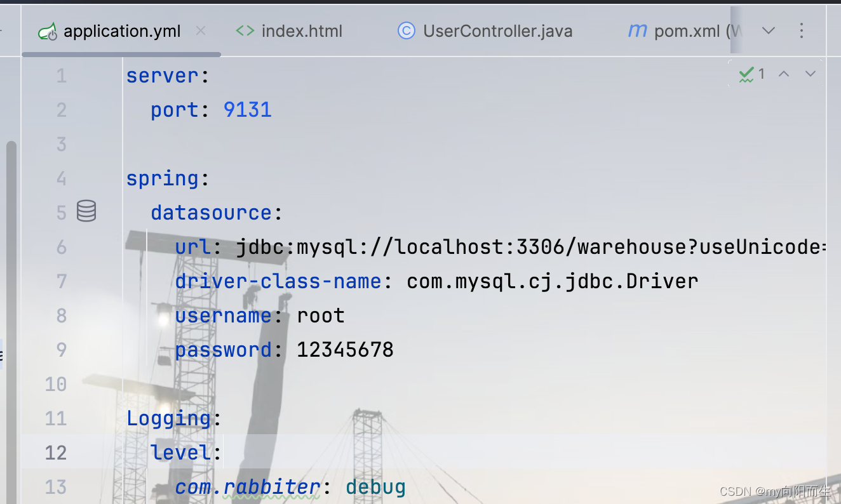Switch to the index.html tab
The image size is (841, 504).
[302, 30]
